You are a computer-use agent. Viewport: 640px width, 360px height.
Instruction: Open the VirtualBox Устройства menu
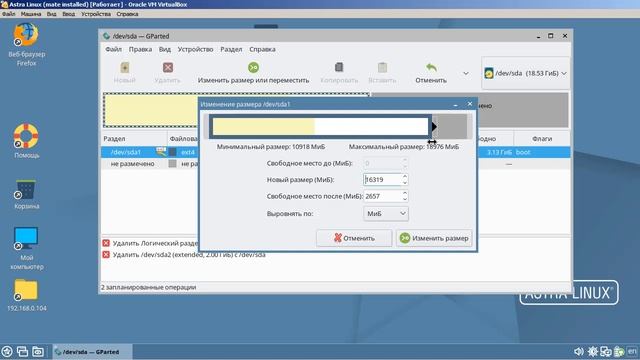(x=96, y=14)
